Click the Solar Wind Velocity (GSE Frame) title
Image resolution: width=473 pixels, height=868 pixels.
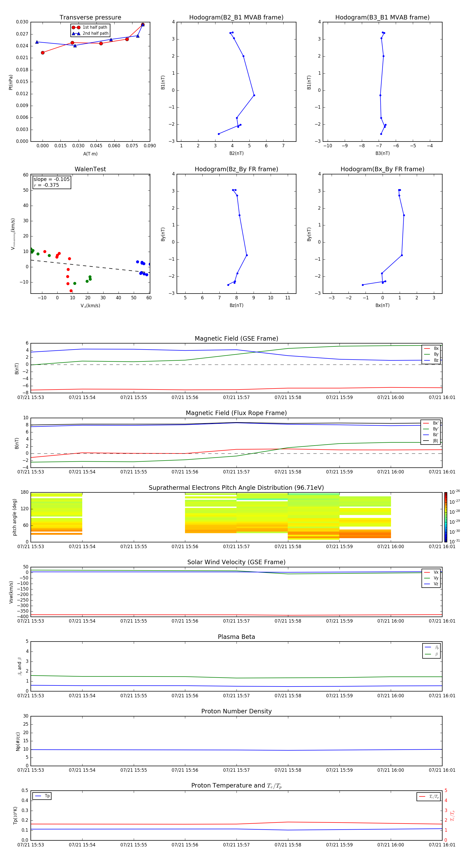click(x=236, y=562)
